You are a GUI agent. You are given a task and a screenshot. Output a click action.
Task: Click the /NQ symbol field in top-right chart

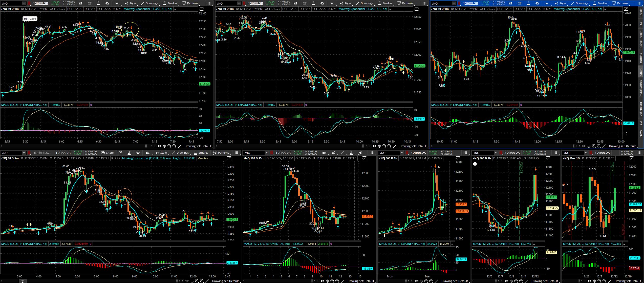click(442, 4)
